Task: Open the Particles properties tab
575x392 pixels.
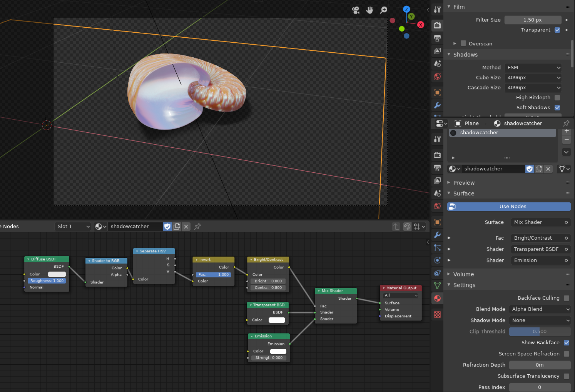Action: point(437,247)
